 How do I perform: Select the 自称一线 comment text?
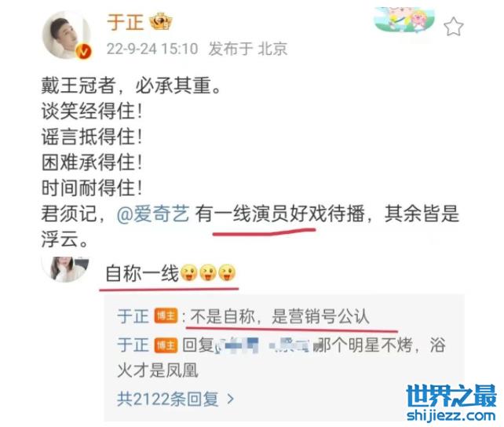pos(142,273)
